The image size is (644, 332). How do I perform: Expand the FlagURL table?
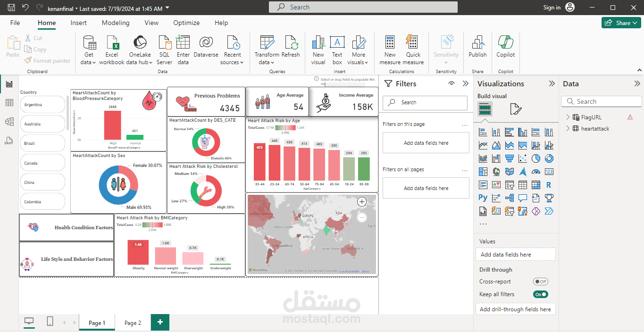[568, 117]
